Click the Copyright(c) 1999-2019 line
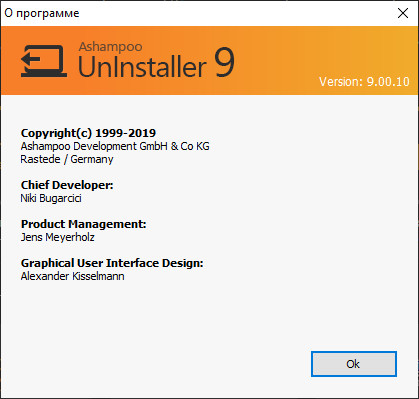The width and height of the screenshot is (419, 399). 88,133
